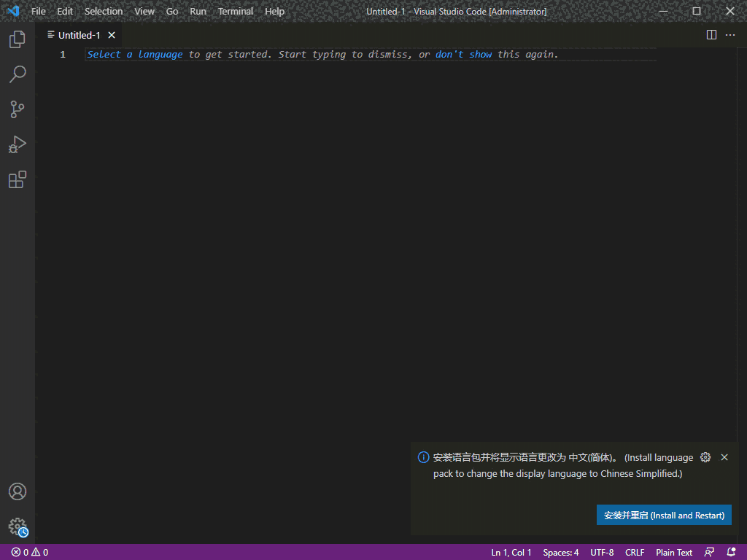Open the Search panel icon
747x560 pixels.
coord(17,74)
